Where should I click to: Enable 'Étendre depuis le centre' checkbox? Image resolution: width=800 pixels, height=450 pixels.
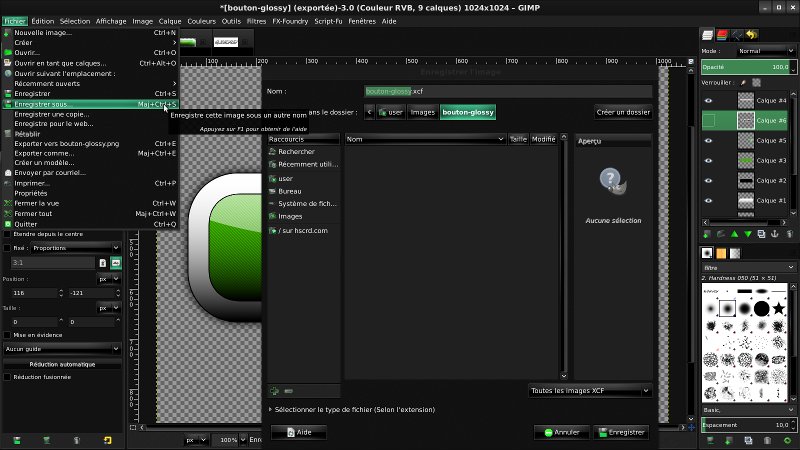(x=7, y=234)
